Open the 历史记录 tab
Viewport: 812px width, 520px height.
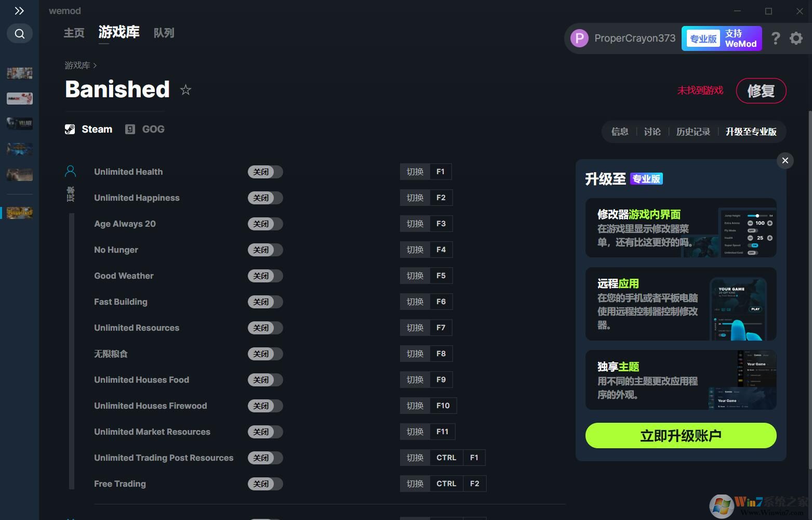[693, 132]
